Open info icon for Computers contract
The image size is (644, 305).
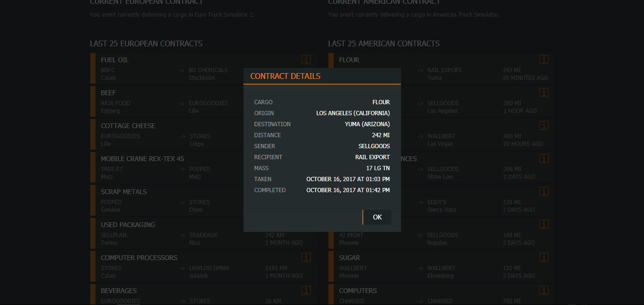[x=544, y=291]
